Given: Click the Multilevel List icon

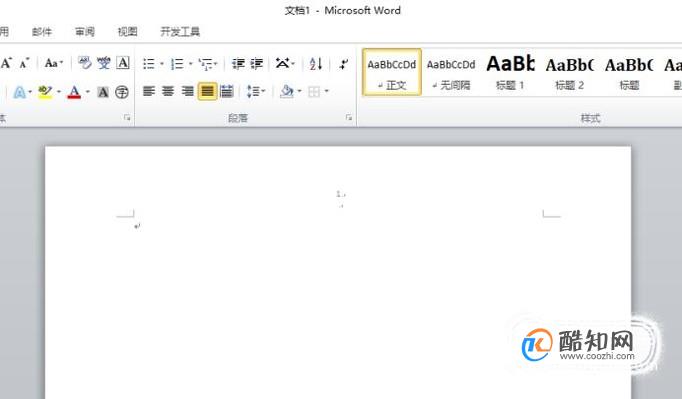Looking at the screenshot, I should click(207, 64).
